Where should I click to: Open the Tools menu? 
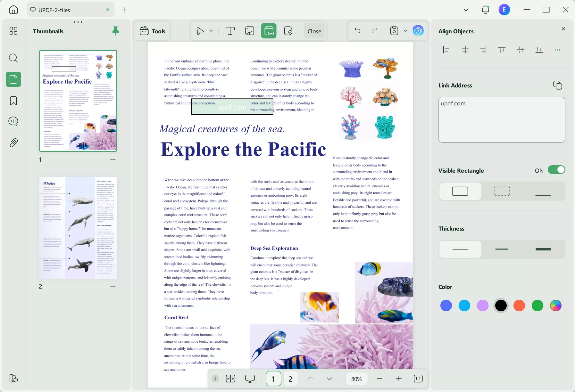(152, 31)
